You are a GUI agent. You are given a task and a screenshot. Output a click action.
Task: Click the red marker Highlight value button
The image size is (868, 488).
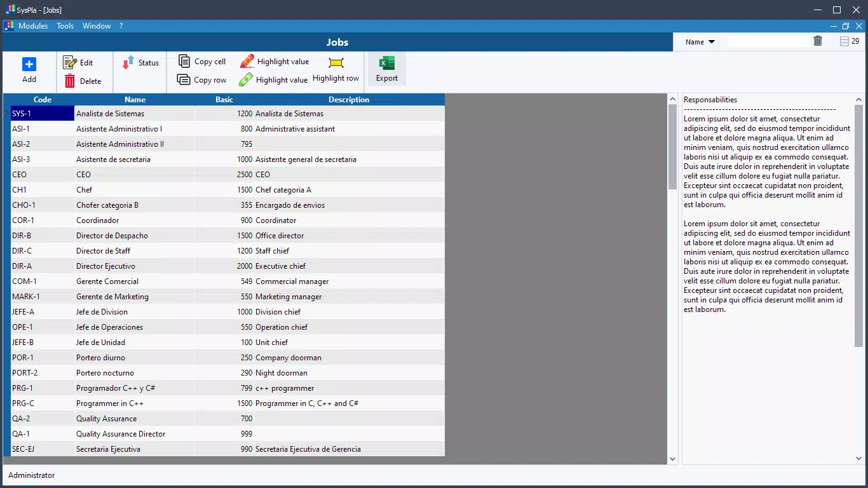(275, 62)
